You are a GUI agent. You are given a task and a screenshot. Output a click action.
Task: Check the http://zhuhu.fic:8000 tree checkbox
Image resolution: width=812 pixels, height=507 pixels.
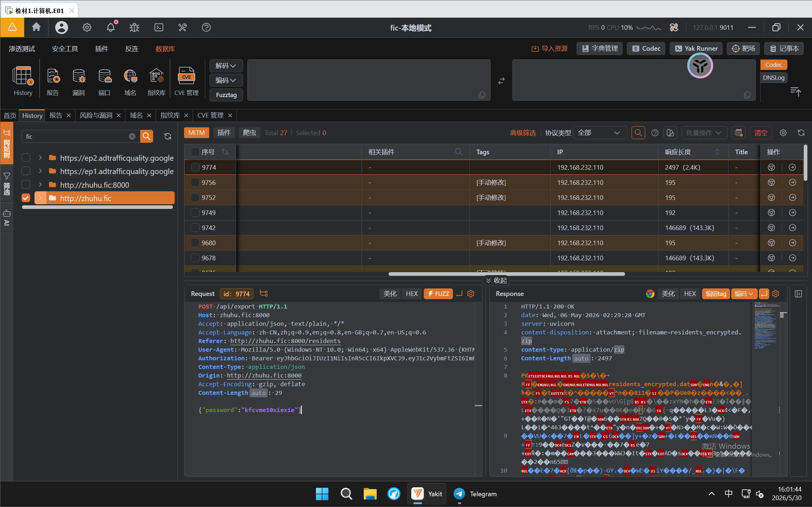tap(26, 184)
